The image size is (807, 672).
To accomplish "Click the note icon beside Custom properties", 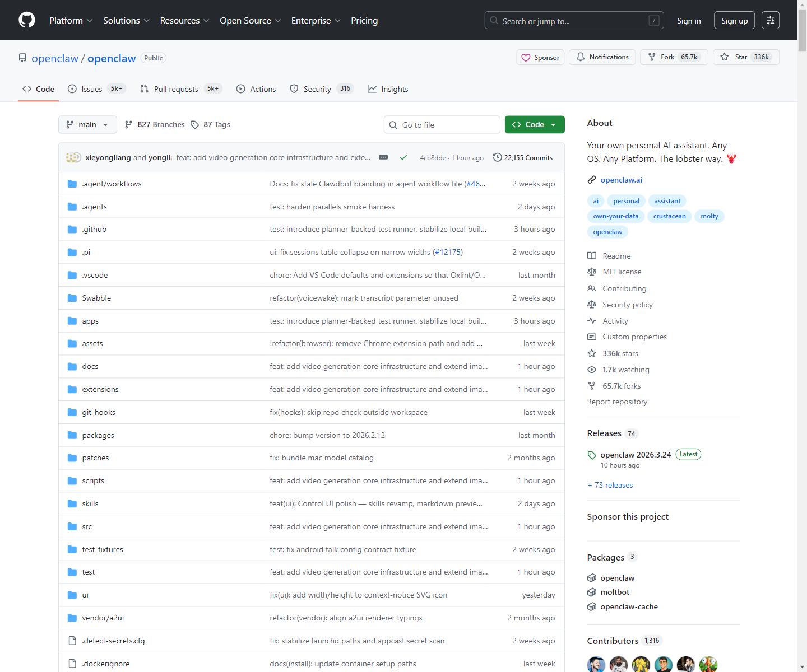I will tap(591, 337).
